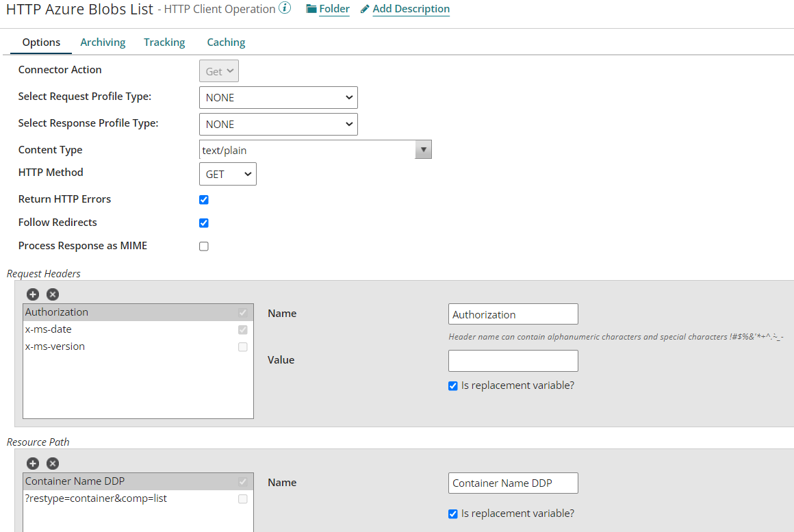Remove a resource path entry with the X icon

click(53, 464)
